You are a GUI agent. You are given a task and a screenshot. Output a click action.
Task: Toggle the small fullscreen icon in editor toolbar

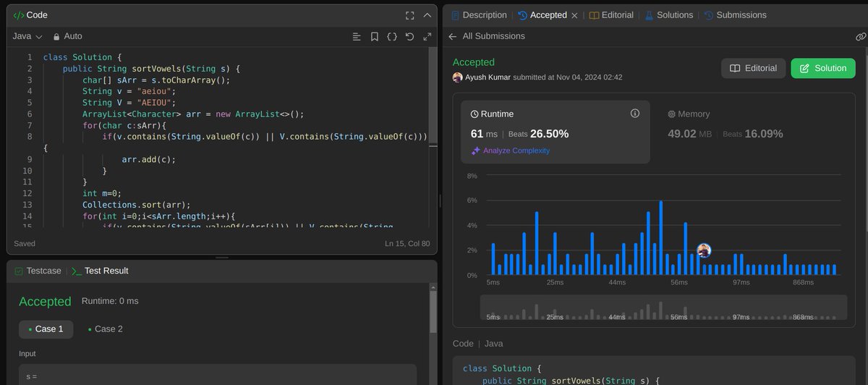point(427,36)
